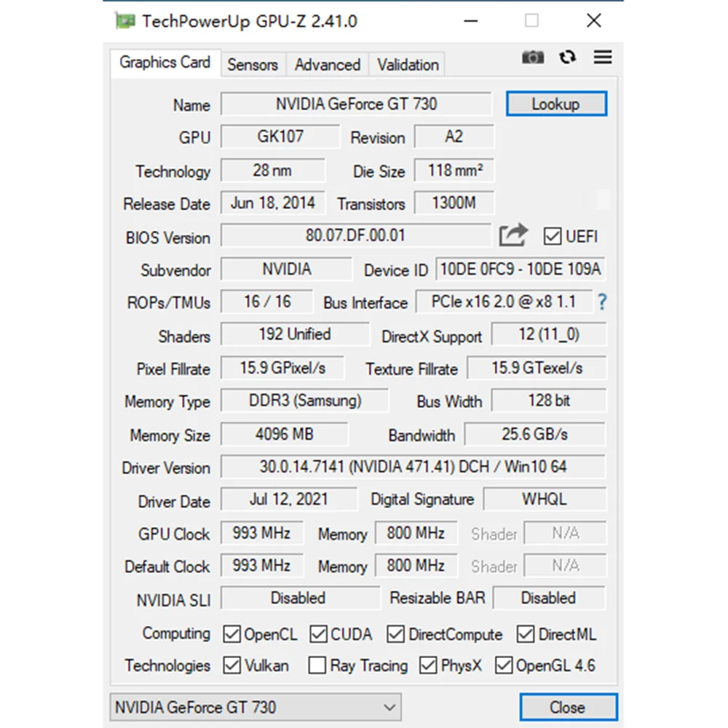Toggle the OpenCL checkbox

click(232, 634)
